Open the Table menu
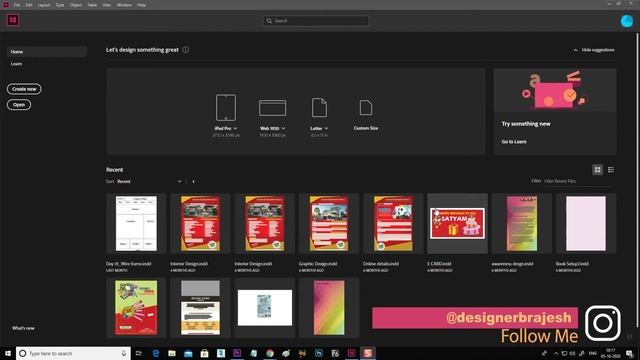The width and height of the screenshot is (640, 360). (92, 5)
